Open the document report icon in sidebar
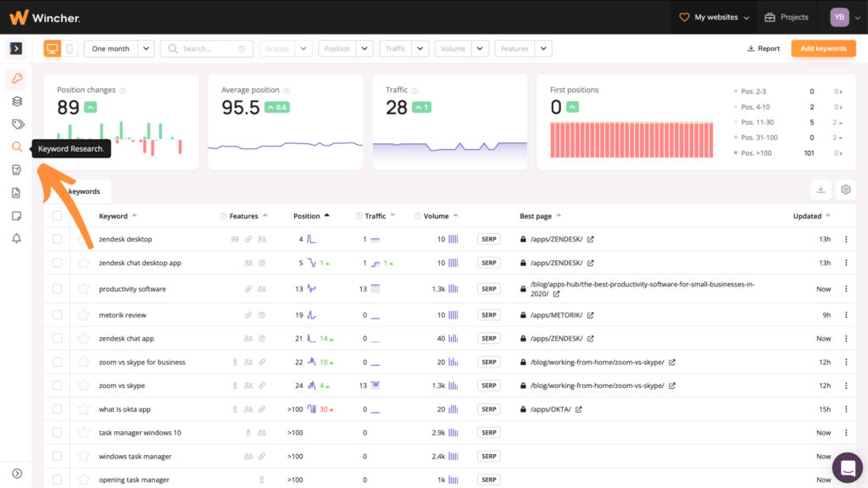 [x=17, y=192]
